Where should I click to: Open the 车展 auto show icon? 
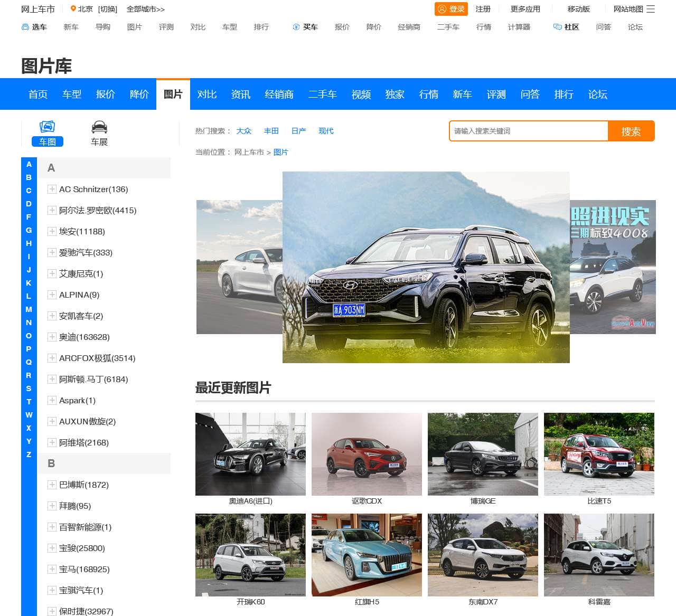coord(99,127)
